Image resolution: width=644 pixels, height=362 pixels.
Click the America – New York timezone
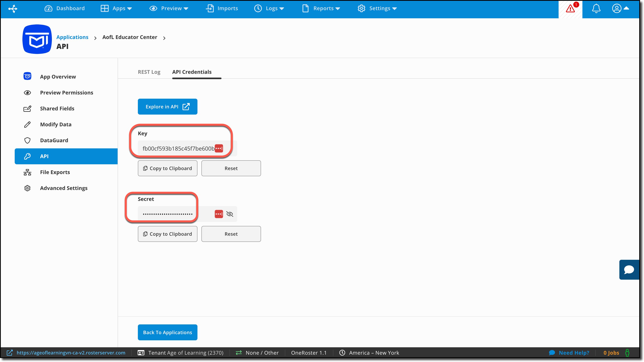pyautogui.click(x=374, y=353)
